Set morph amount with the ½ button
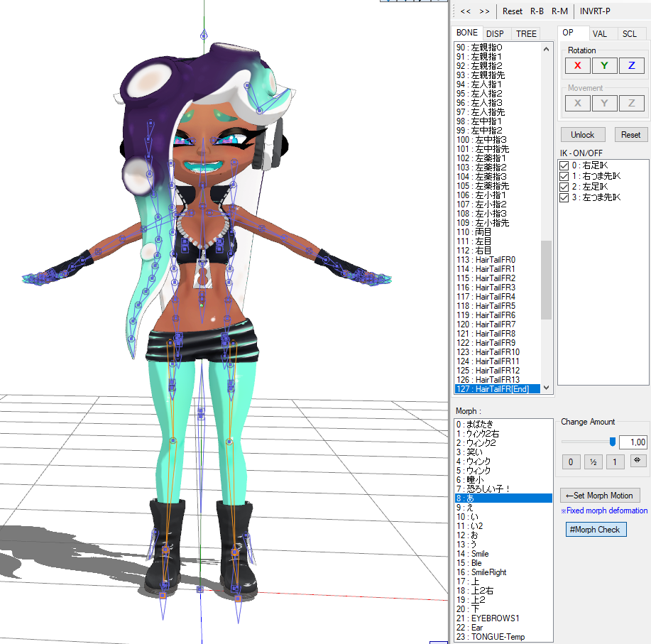This screenshot has height=644, width=651. pos(593,462)
